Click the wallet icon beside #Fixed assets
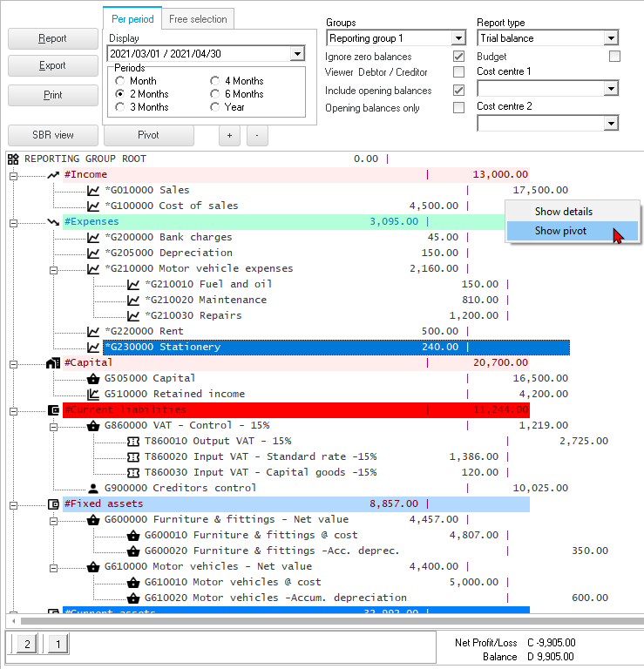Screen dimensions: 644x669 pyautogui.click(x=53, y=504)
